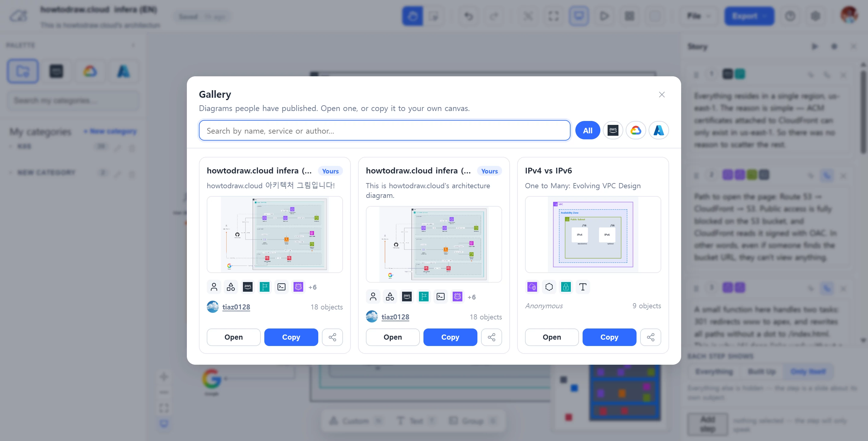Viewport: 868px width, 441px height.
Task: Open the Export dropdown in editor
Action: pos(749,16)
